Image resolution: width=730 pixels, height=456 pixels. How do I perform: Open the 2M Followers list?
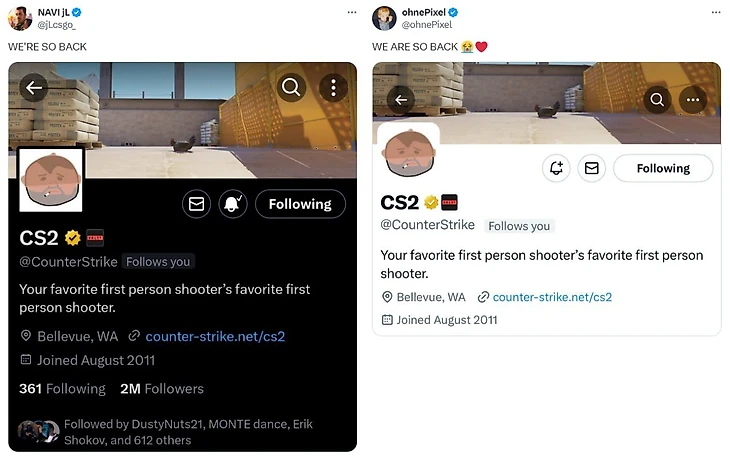click(162, 389)
